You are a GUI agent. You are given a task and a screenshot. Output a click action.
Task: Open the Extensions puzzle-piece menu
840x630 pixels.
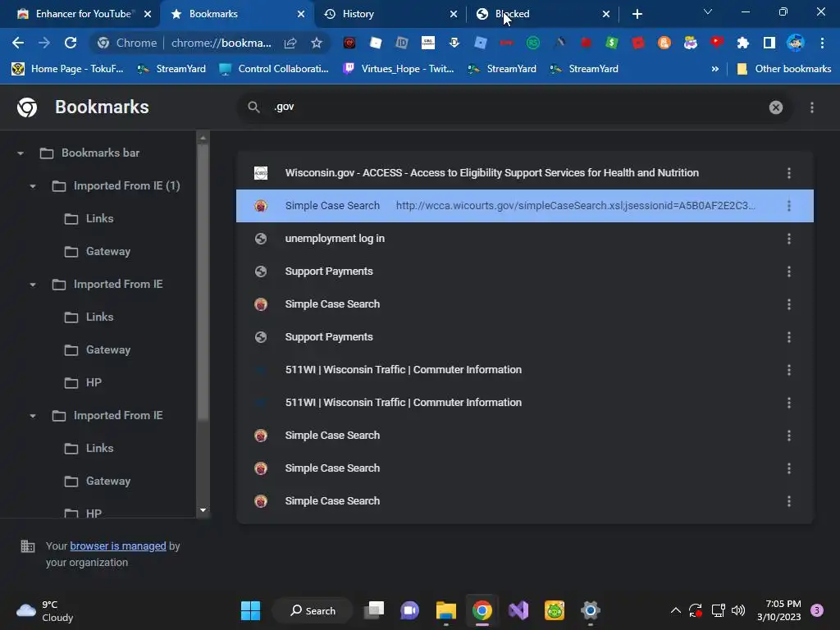(742, 43)
